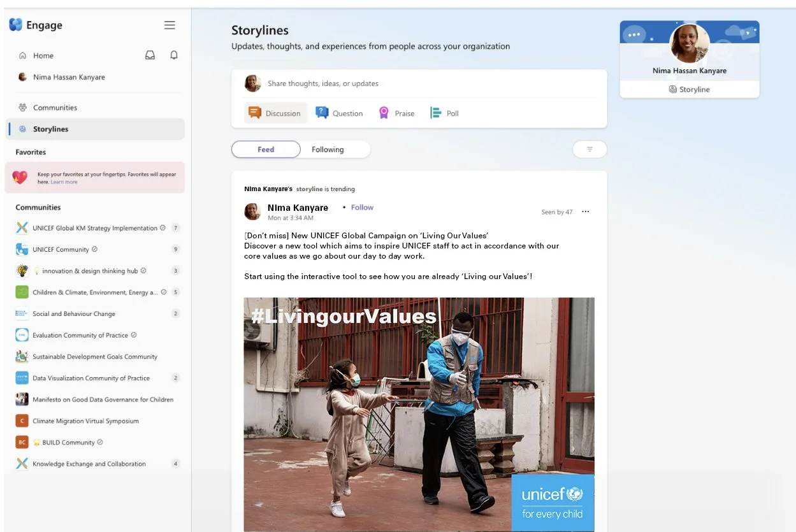796x532 pixels.
Task: Open BUILD Community in the list
Action: [68, 442]
